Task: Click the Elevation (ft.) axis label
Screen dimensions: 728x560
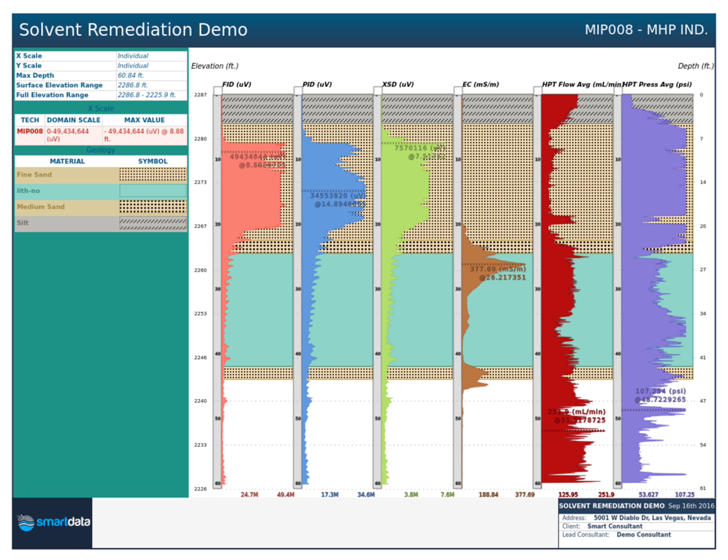Action: tap(215, 66)
